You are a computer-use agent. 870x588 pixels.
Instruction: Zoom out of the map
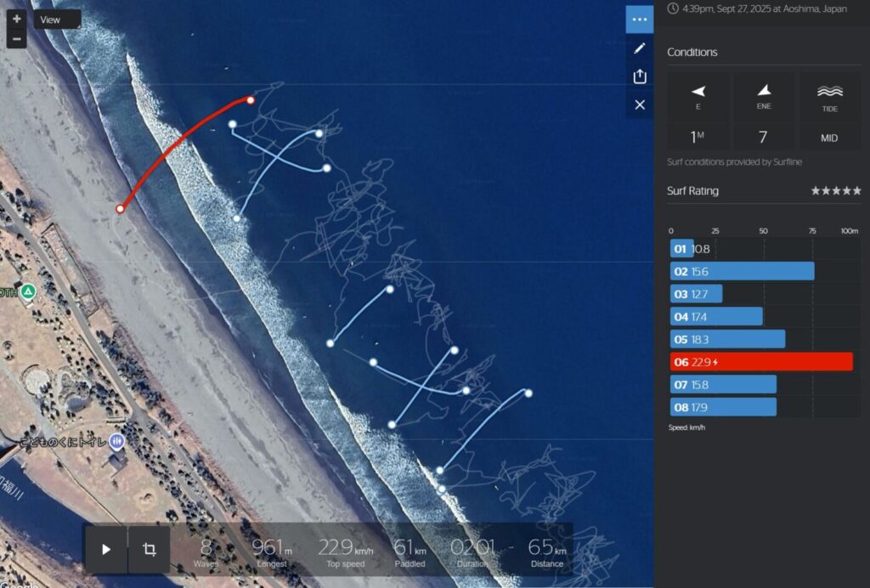pos(16,39)
